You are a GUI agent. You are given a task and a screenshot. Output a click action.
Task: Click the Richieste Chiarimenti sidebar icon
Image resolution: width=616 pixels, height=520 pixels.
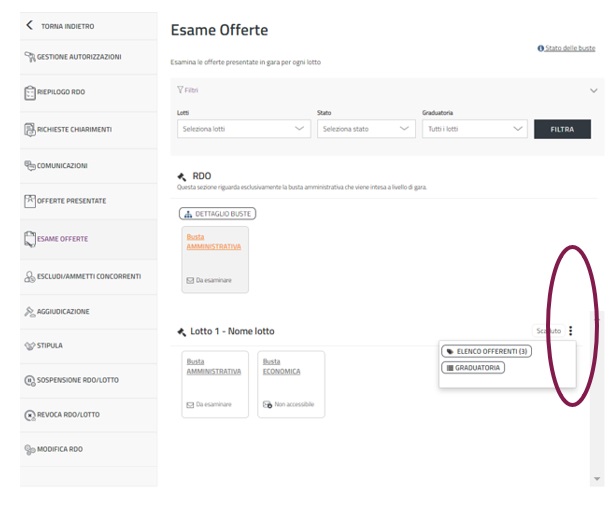pyautogui.click(x=29, y=130)
